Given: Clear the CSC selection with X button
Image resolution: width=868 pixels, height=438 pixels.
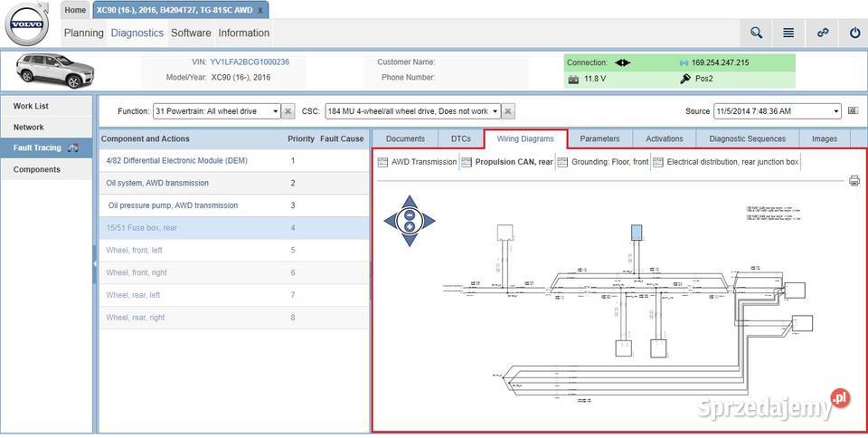Looking at the screenshot, I should pyautogui.click(x=508, y=111).
